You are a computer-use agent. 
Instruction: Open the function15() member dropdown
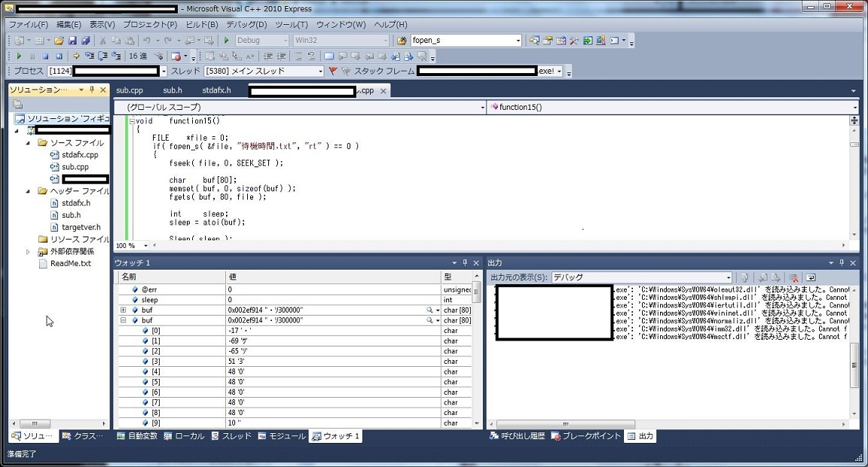pos(854,107)
